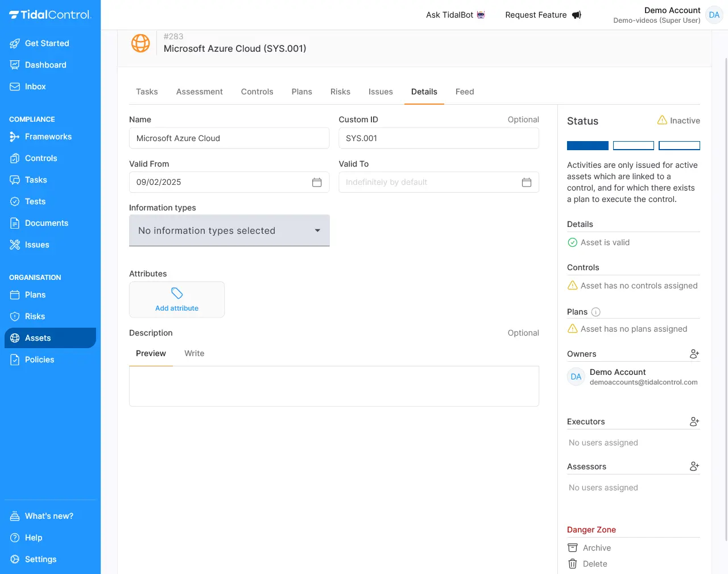Click the Description preview box
The width and height of the screenshot is (728, 574).
click(x=334, y=386)
